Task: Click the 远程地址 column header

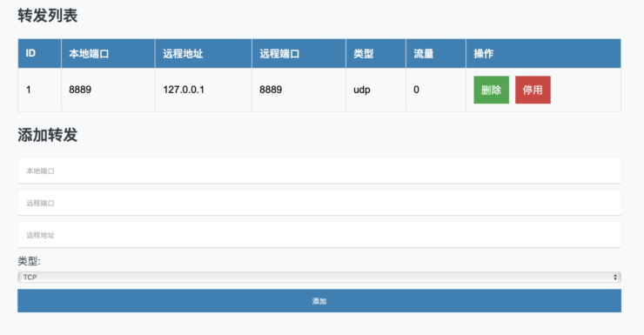Action: (204, 53)
